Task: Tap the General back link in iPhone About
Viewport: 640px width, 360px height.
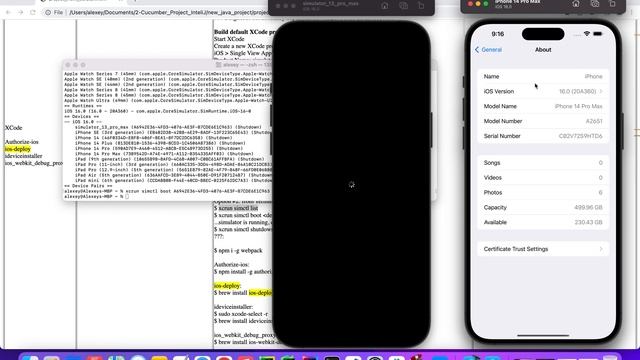Action: tap(488, 50)
